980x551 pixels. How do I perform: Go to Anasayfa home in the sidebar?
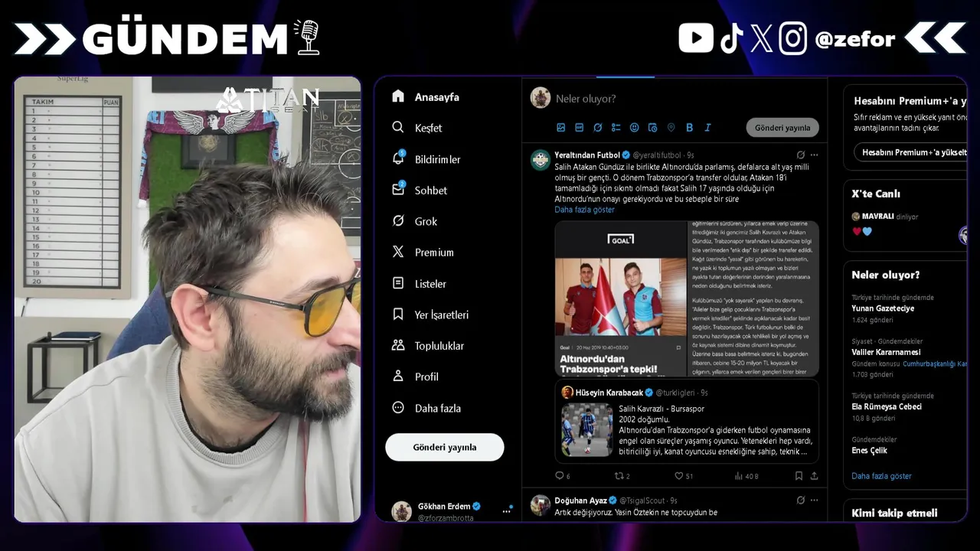pyautogui.click(x=425, y=97)
